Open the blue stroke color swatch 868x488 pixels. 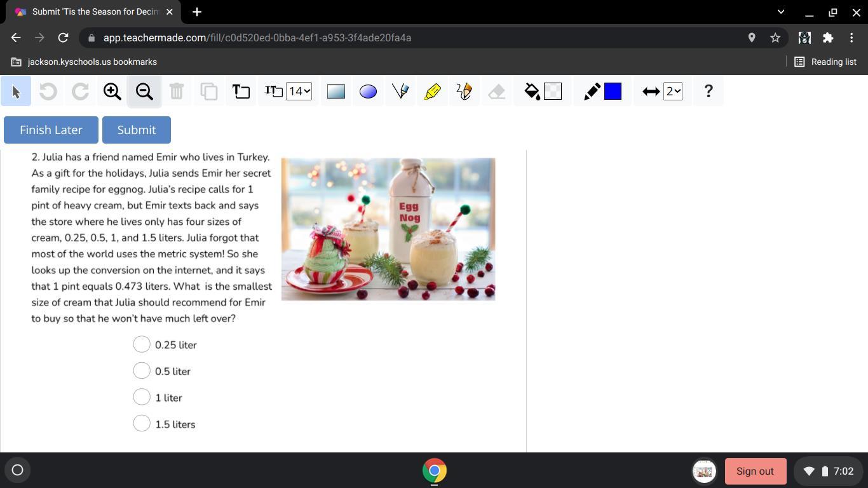click(x=613, y=91)
